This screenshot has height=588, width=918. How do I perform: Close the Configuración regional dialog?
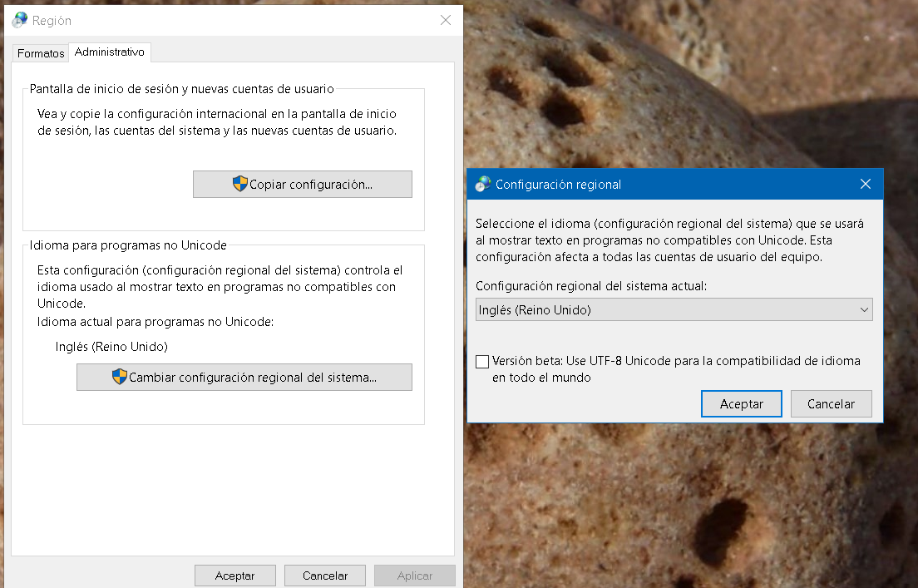(865, 184)
